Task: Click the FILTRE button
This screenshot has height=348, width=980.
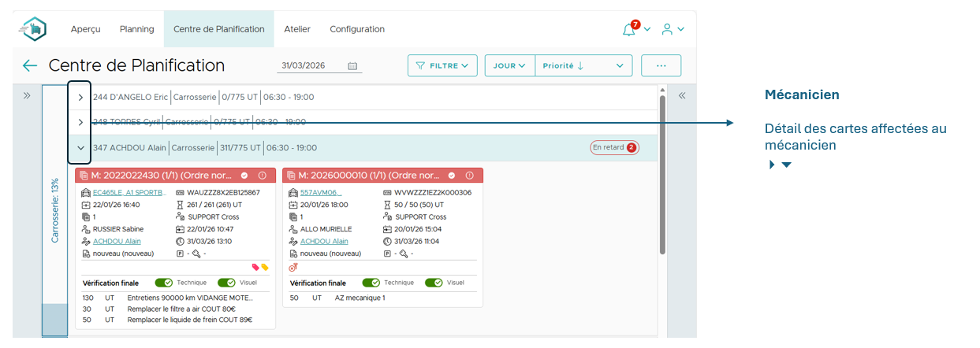Action: point(442,66)
